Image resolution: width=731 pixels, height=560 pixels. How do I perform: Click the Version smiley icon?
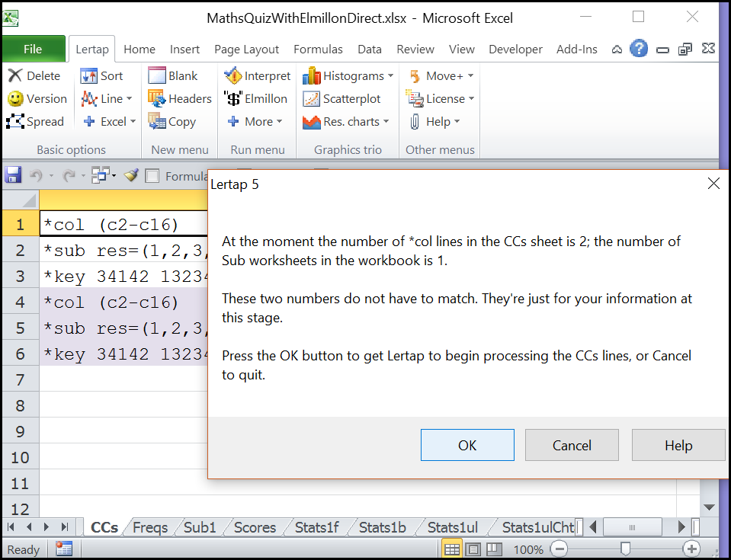(x=15, y=99)
